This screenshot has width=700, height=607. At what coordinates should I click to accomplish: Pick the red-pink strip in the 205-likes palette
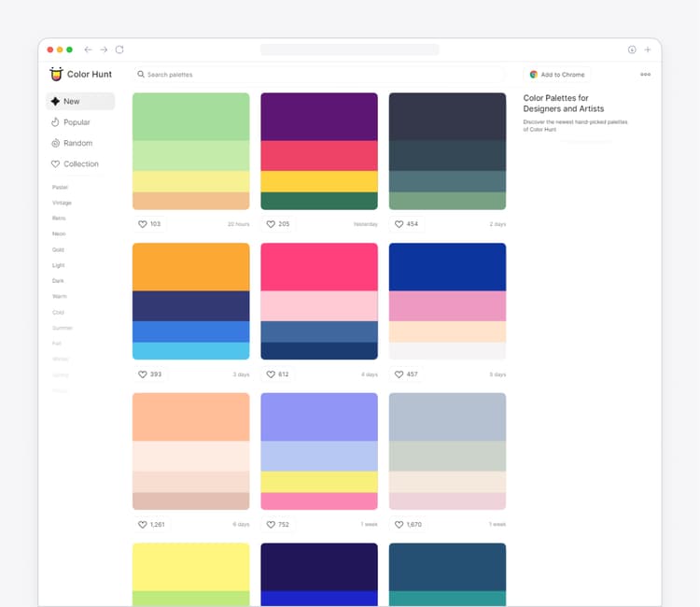pos(319,155)
